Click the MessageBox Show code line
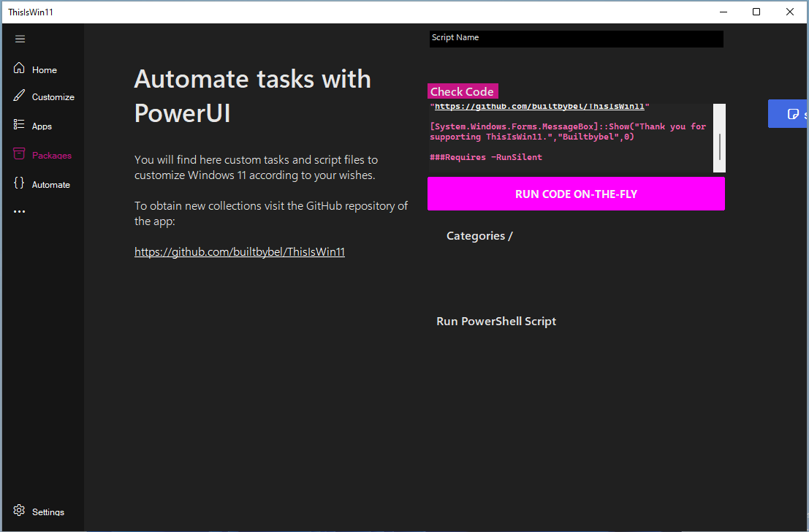This screenshot has width=809, height=532. pos(568,132)
